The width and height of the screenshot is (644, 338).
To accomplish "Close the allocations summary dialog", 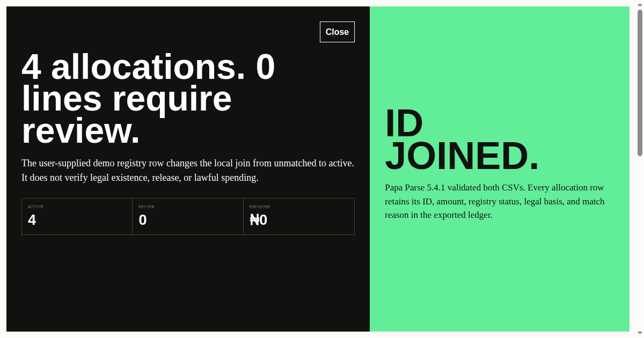I will coord(337,32).
